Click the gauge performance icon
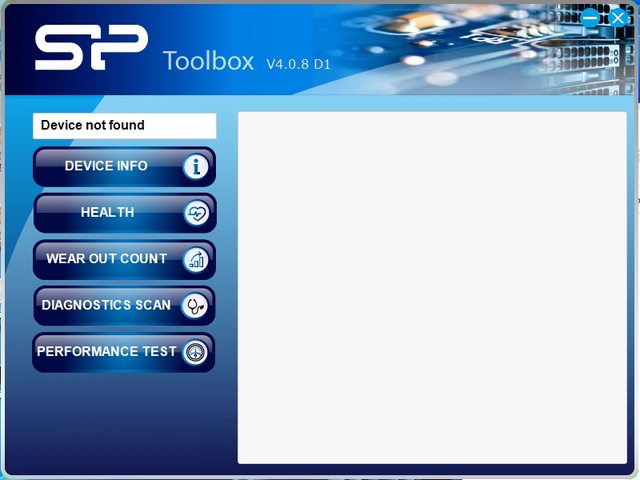This screenshot has width=640, height=480. coord(195,352)
